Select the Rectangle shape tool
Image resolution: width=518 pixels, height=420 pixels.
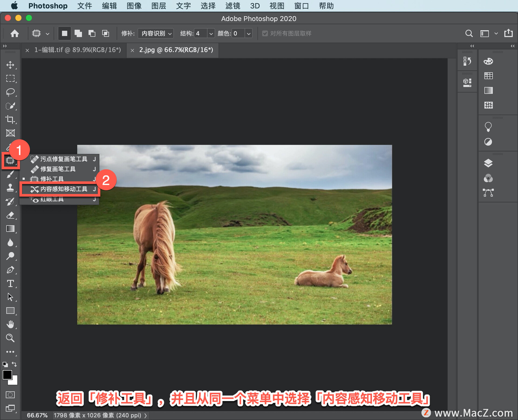(10, 311)
